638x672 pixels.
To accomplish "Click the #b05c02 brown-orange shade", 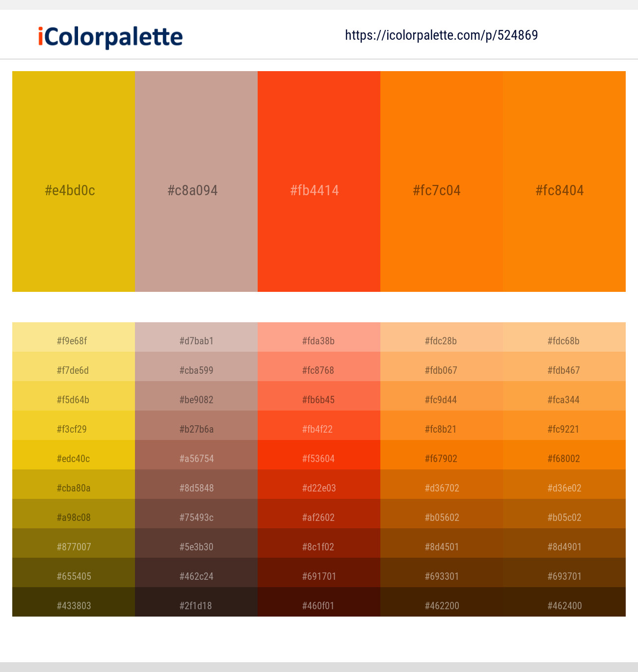I will (x=564, y=514).
